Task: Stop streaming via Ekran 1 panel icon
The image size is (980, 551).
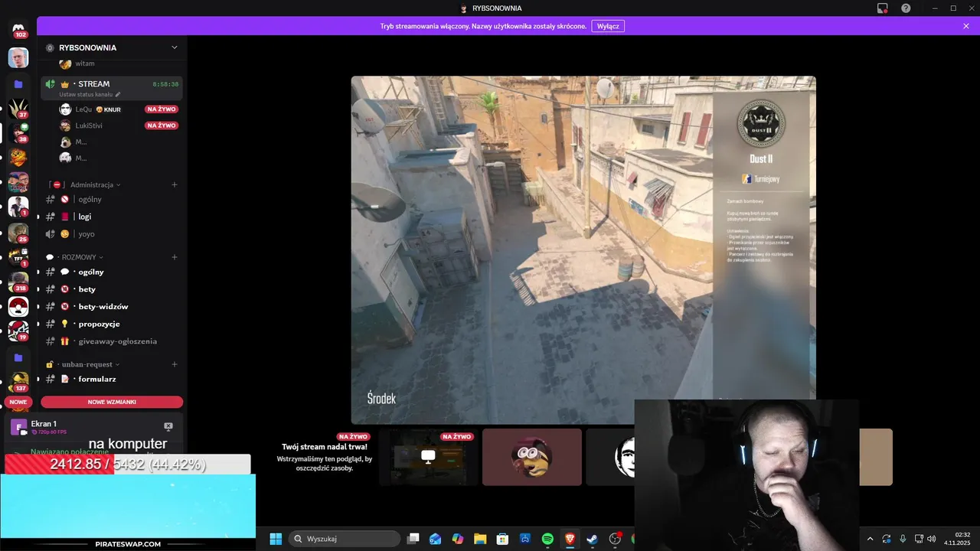Action: (168, 426)
